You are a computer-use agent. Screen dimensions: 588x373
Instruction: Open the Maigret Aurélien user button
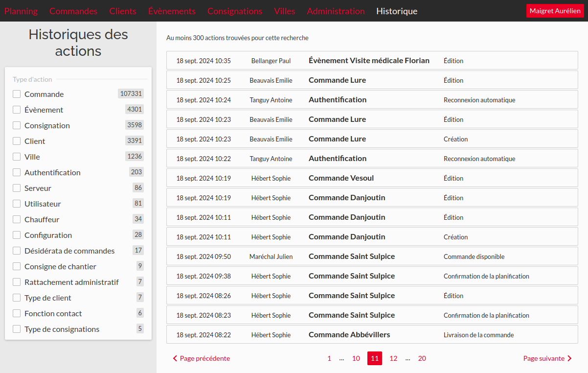click(555, 11)
